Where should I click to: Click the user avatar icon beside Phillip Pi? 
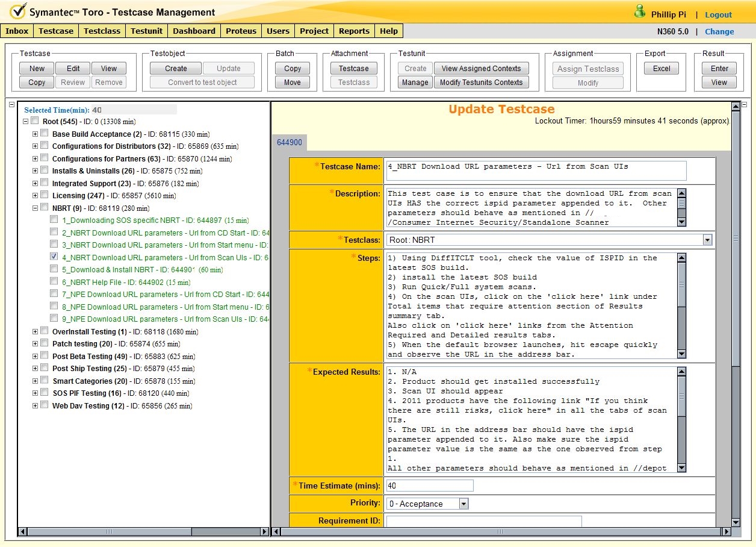point(639,12)
